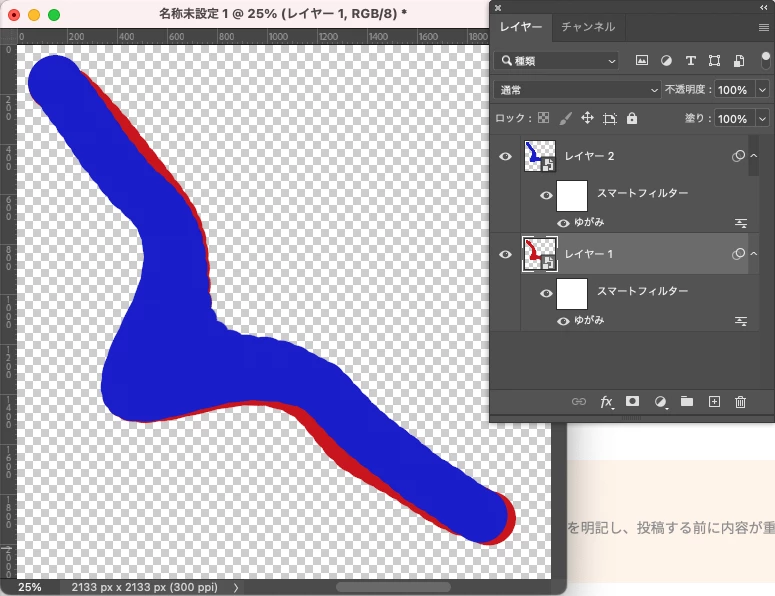This screenshot has height=596, width=775.
Task: Lock image pixels brush icon
Action: tap(565, 118)
